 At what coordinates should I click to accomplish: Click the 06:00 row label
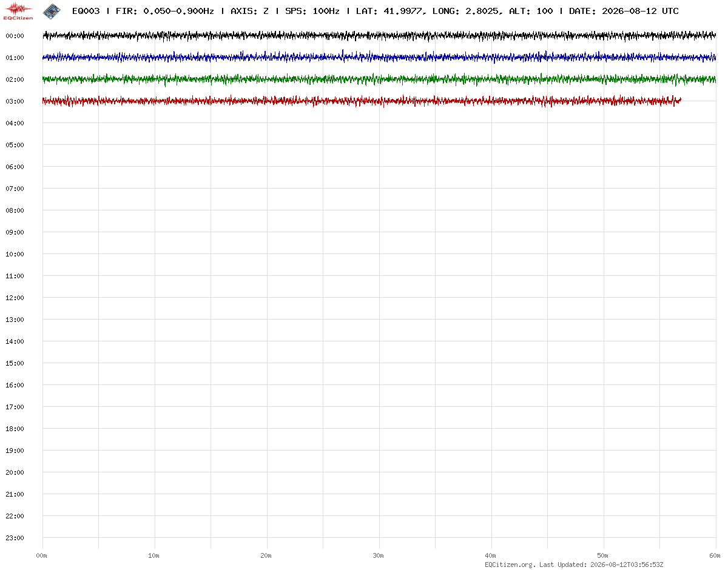click(x=15, y=167)
